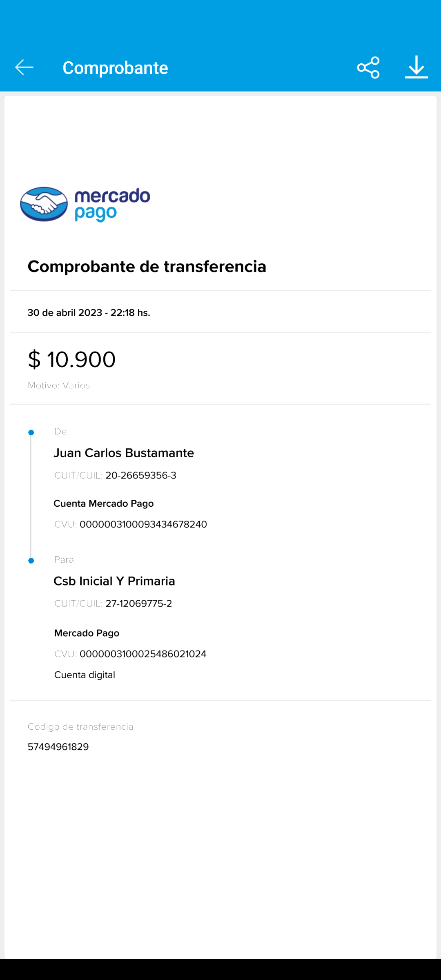The height and width of the screenshot is (980, 441).
Task: Tap the sender CVU number
Action: point(143,524)
